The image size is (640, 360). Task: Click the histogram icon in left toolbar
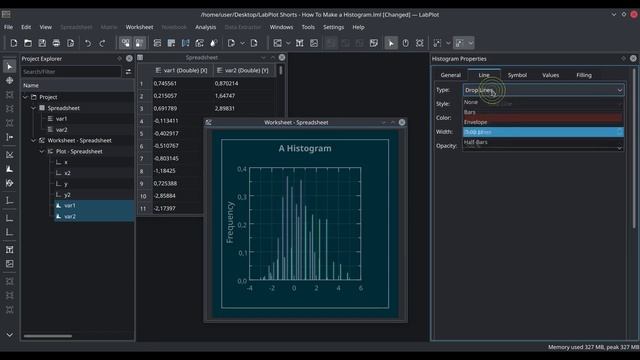click(9, 169)
